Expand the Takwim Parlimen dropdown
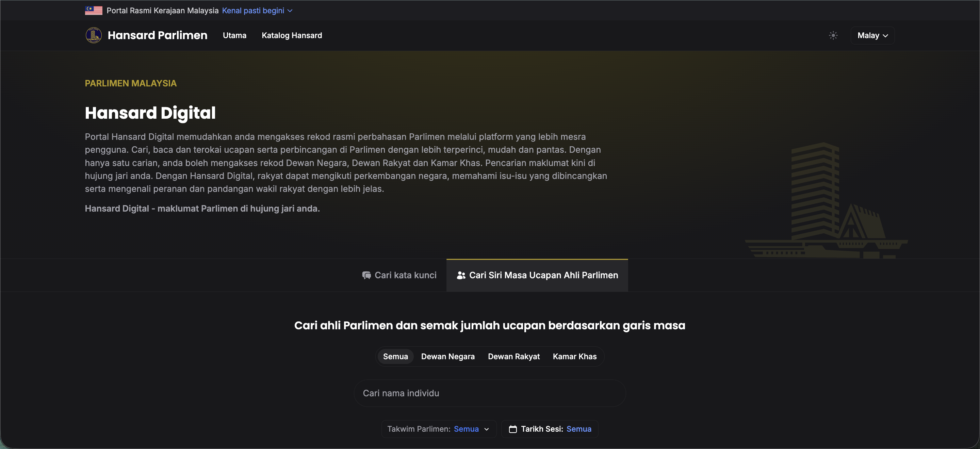 pos(439,429)
